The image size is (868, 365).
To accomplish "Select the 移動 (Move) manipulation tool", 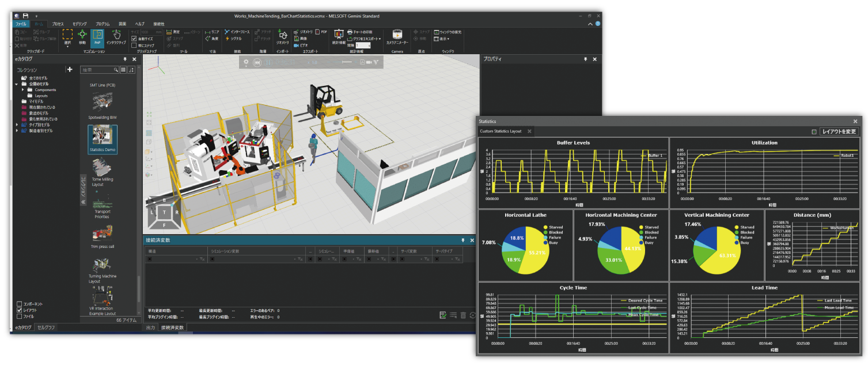I will pos(82,36).
